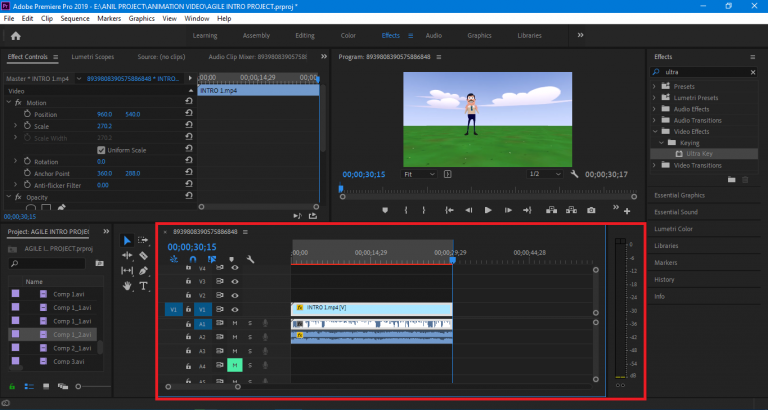This screenshot has width=768, height=410.
Task: Toggle the timeline Snap magnet
Action: 192,260
